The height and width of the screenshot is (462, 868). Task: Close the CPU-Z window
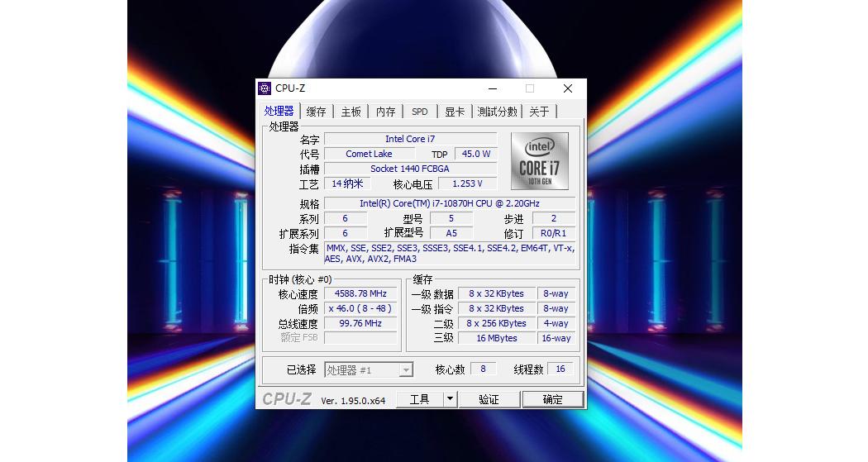point(567,88)
